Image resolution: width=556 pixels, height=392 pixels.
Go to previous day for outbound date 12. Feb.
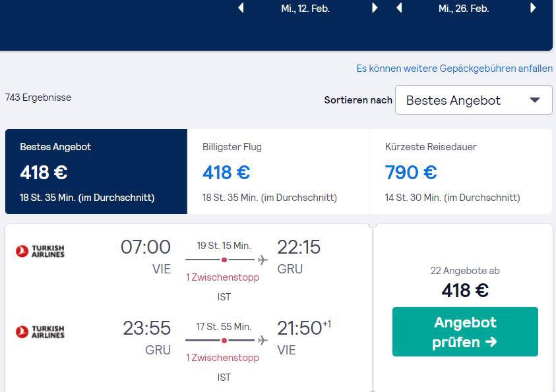coord(241,8)
